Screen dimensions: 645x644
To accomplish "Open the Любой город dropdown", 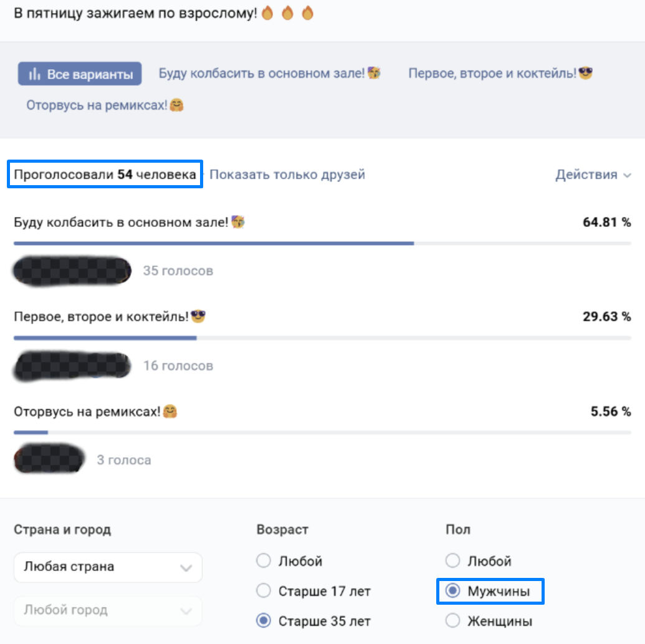I will coord(108,611).
